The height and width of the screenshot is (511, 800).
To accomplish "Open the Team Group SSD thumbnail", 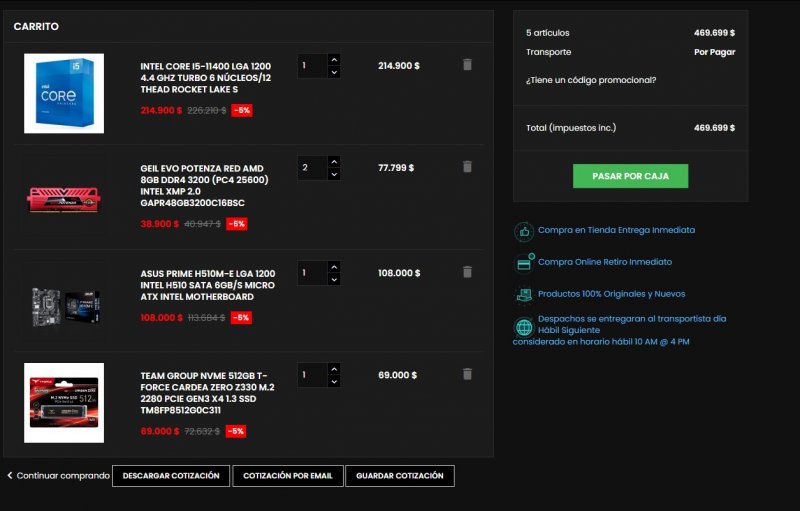I will pyautogui.click(x=64, y=403).
